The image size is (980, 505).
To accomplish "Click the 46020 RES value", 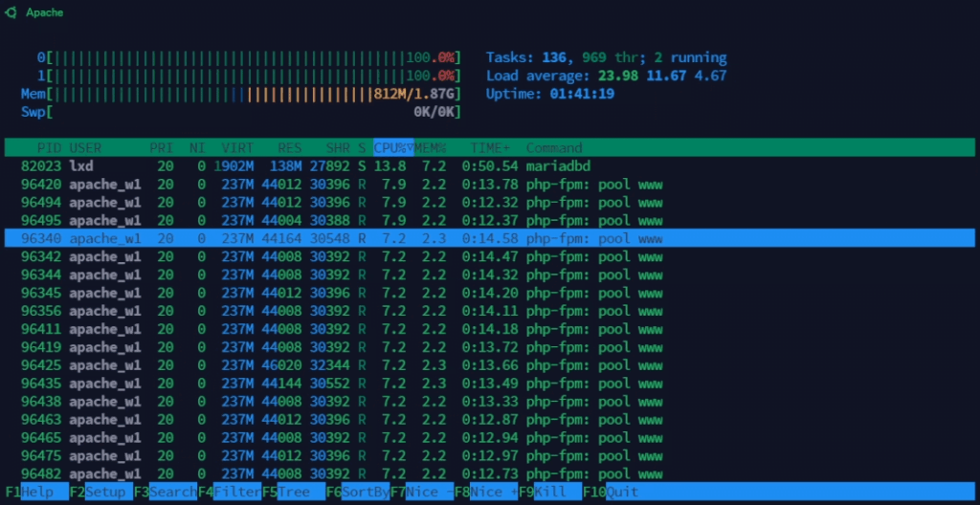I will click(x=282, y=365).
